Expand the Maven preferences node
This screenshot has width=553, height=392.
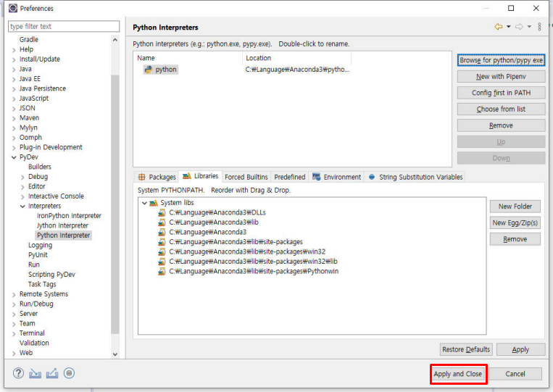(x=14, y=118)
